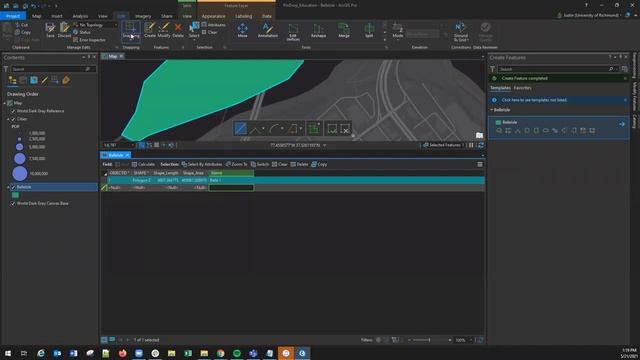Viewport: 640px width, 360px height.
Task: Click the Select tool in ribbon
Action: (194, 30)
